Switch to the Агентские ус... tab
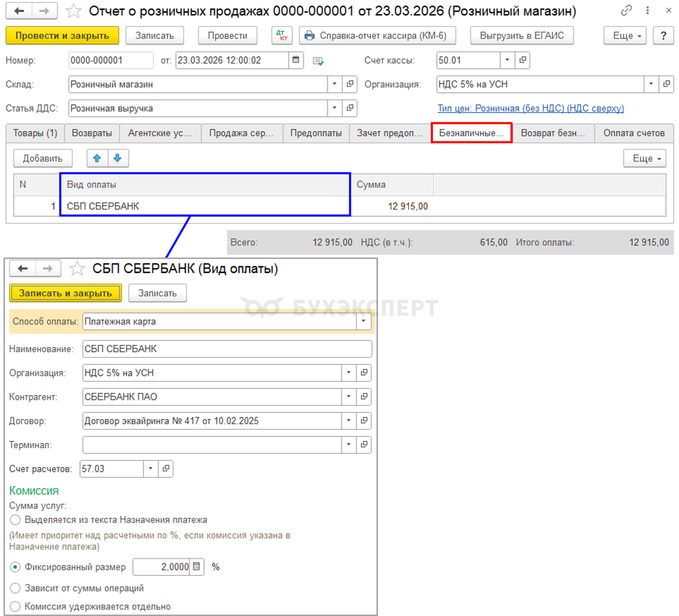679x616 pixels. pyautogui.click(x=160, y=133)
